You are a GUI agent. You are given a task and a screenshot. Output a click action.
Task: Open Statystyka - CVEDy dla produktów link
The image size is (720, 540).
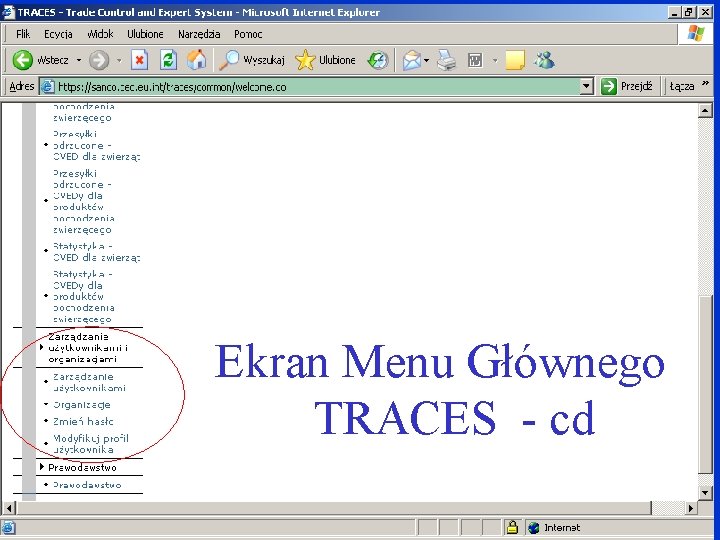point(84,297)
